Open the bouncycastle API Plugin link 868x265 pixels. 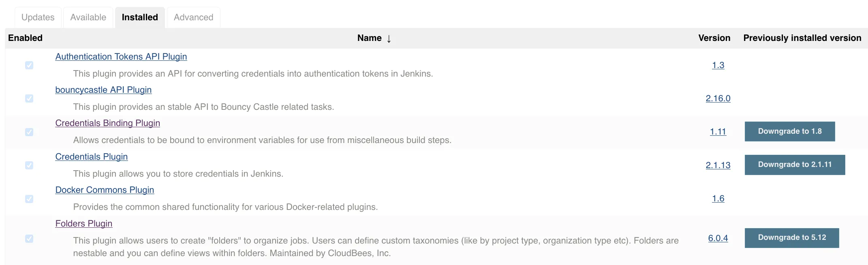pyautogui.click(x=103, y=90)
